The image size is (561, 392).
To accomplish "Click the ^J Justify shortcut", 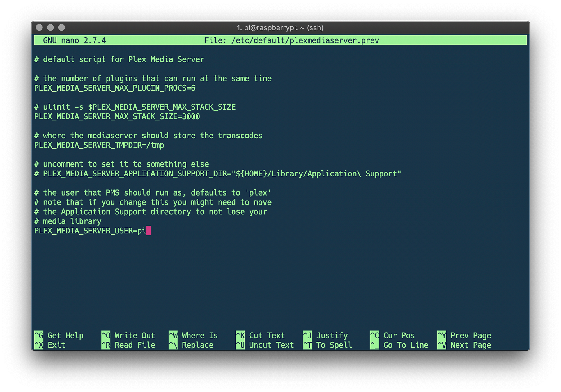I will pyautogui.click(x=325, y=335).
